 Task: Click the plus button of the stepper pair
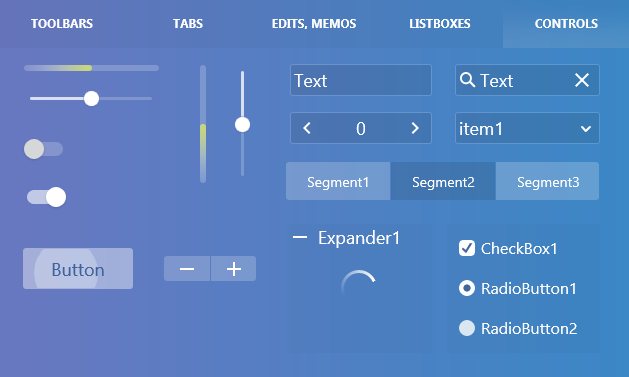click(233, 268)
